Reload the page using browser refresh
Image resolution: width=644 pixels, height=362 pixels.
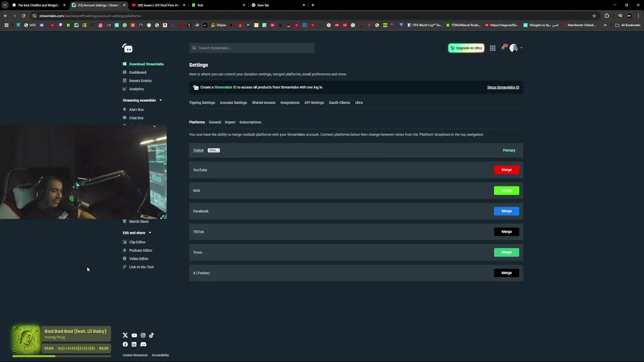23,16
